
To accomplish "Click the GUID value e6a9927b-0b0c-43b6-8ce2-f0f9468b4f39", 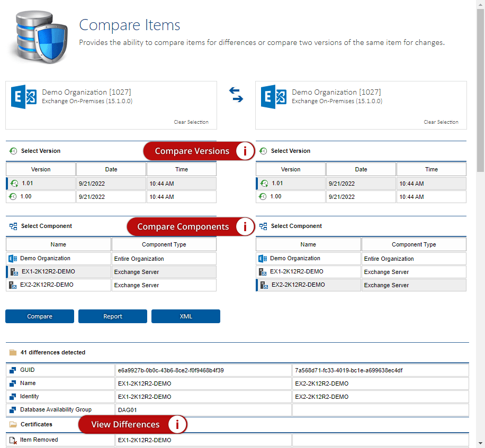I will (170, 370).
